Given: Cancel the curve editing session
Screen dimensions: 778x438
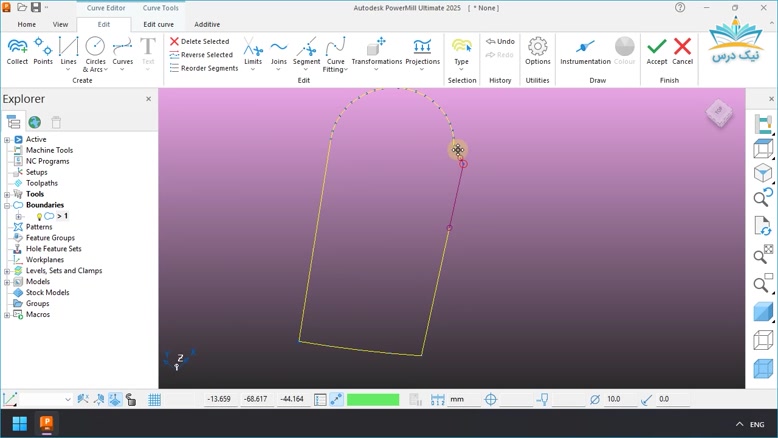Looking at the screenshot, I should [x=682, y=51].
